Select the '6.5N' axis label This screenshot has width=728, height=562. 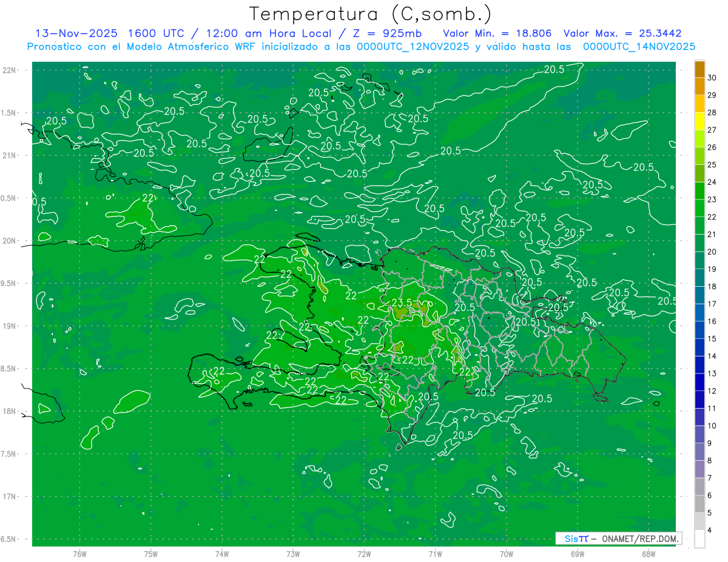tap(8, 539)
